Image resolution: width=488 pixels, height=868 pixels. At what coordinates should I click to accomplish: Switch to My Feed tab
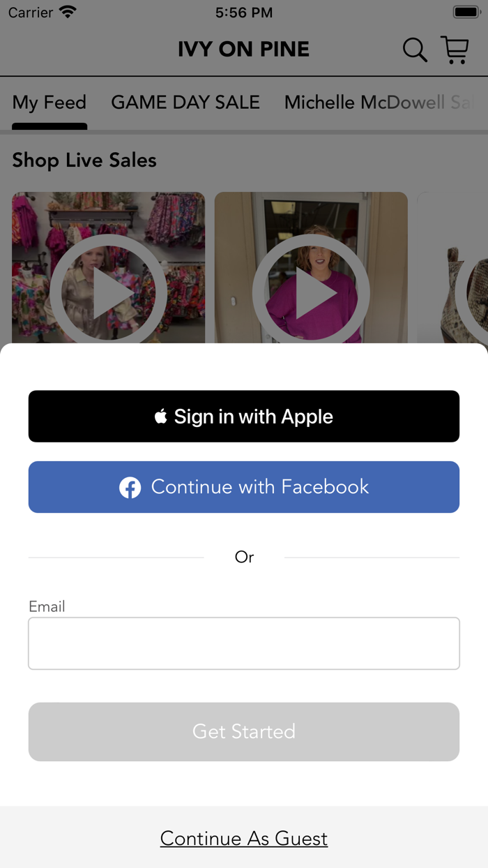49,103
